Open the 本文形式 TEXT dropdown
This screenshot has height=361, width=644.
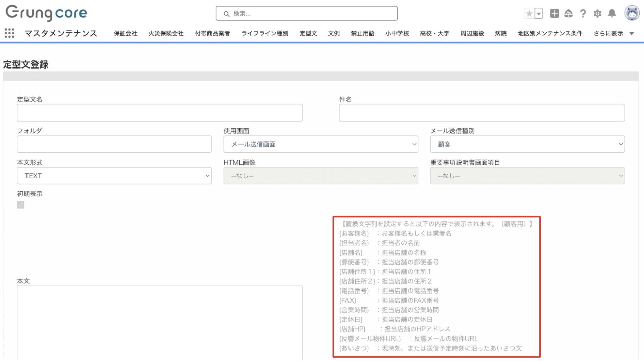click(x=114, y=176)
